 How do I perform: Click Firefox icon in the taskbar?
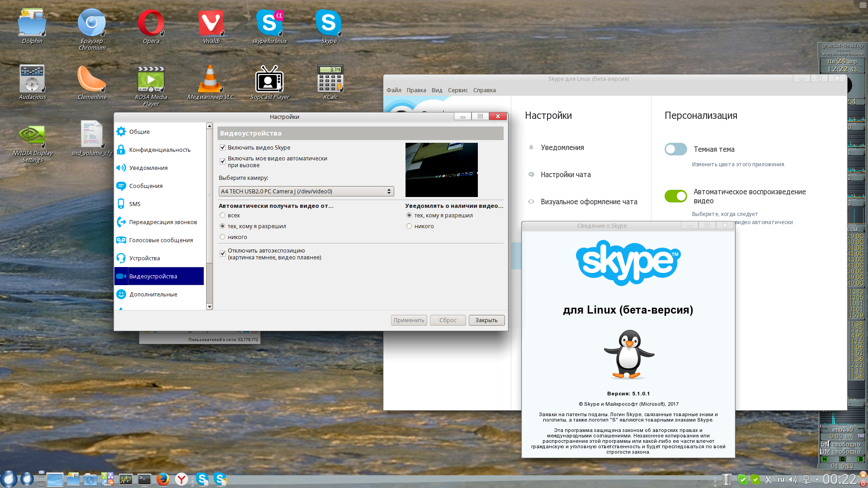pos(163,479)
